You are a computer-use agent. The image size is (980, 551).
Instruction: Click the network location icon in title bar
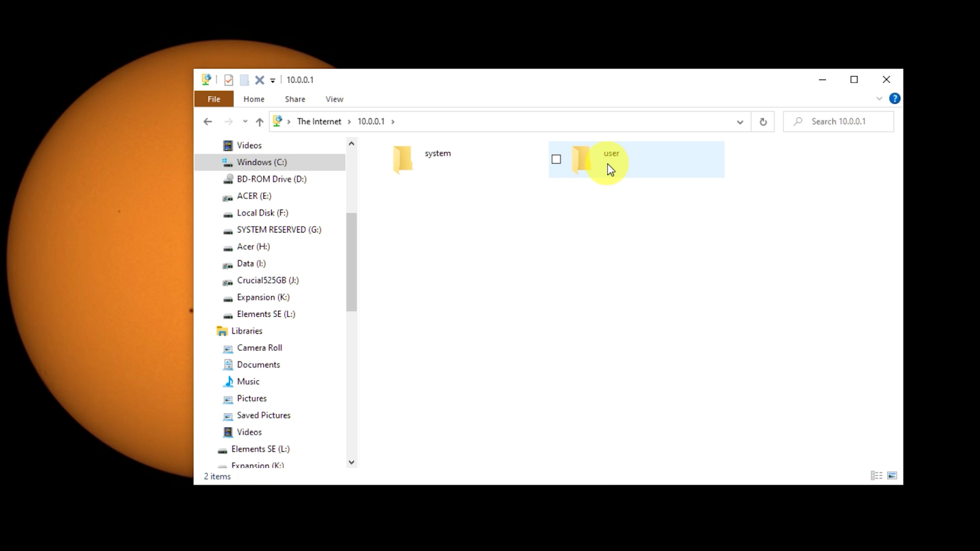206,80
